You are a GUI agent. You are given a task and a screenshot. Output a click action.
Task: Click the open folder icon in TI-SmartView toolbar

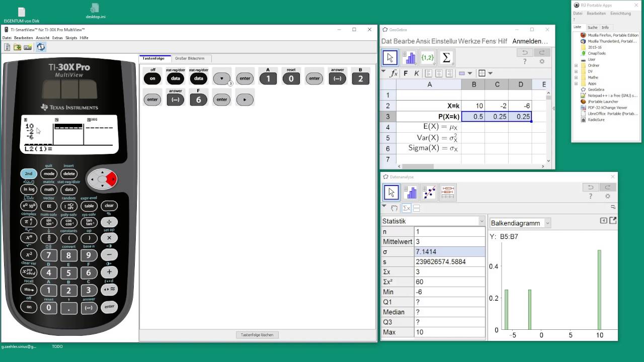pos(18,47)
